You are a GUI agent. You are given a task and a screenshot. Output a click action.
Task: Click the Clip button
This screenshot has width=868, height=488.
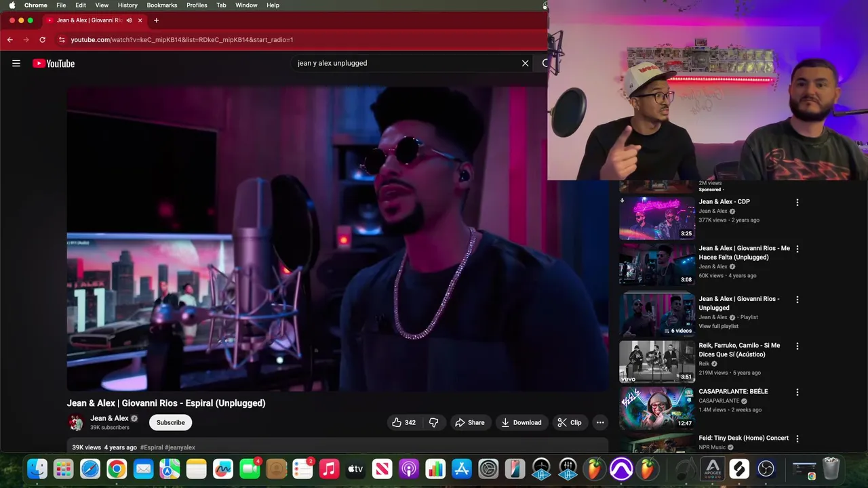tap(570, 422)
